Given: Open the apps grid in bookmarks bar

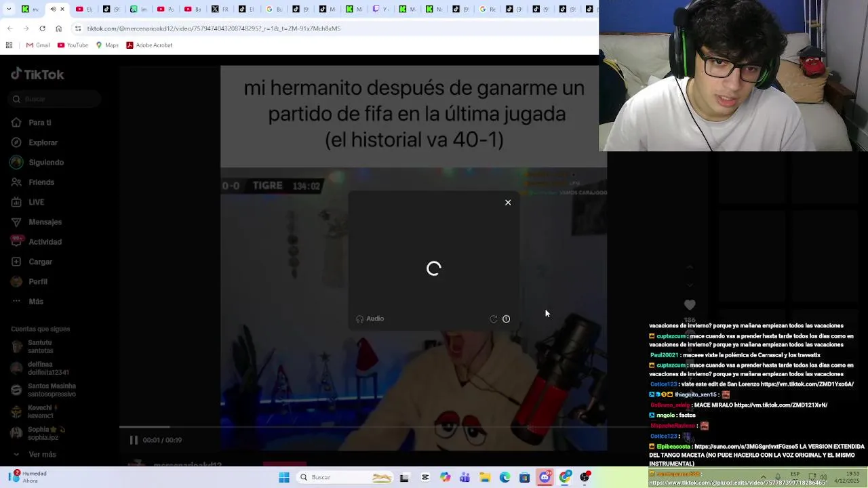Looking at the screenshot, I should click(9, 45).
